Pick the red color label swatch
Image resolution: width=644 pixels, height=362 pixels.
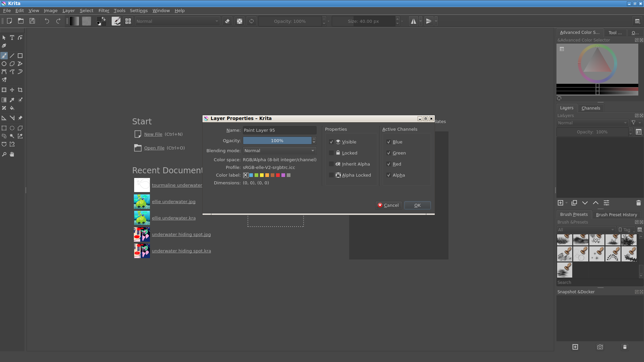point(278,175)
